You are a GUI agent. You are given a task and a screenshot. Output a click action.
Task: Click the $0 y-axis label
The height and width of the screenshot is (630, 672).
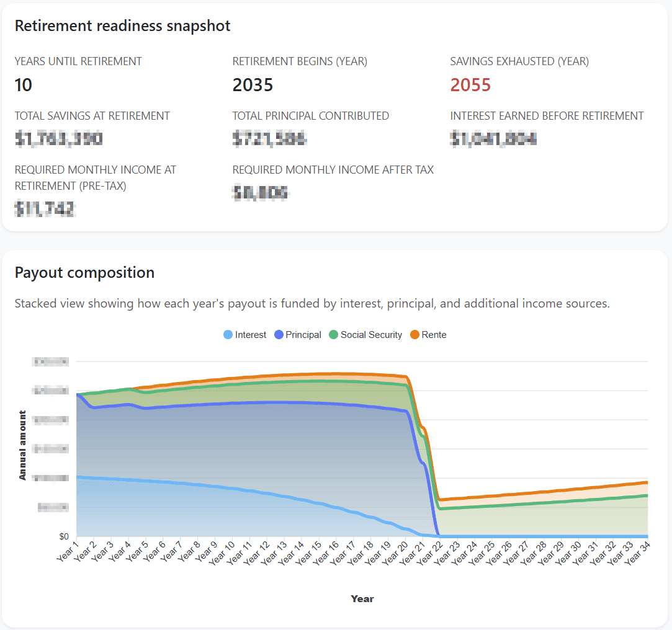[x=63, y=536]
